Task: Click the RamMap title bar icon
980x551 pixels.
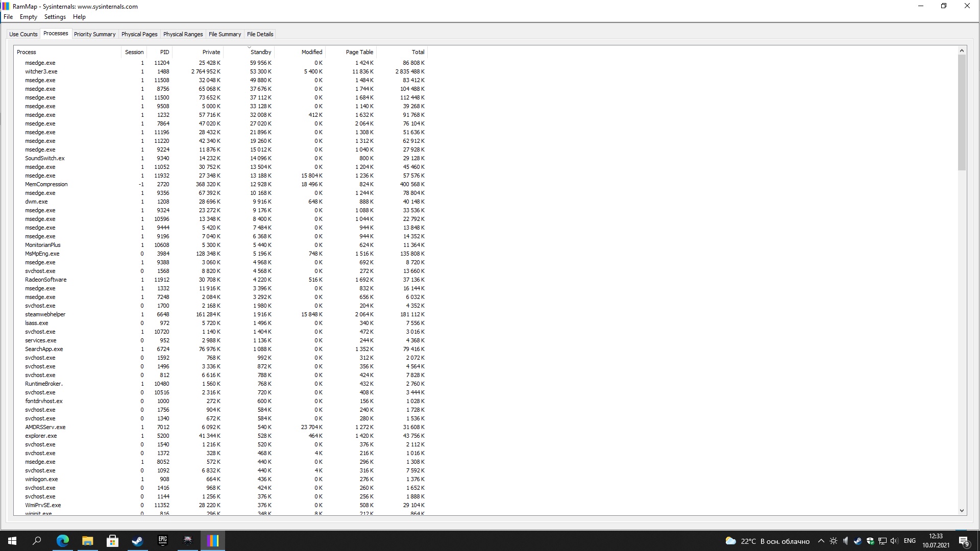Action: (x=6, y=6)
